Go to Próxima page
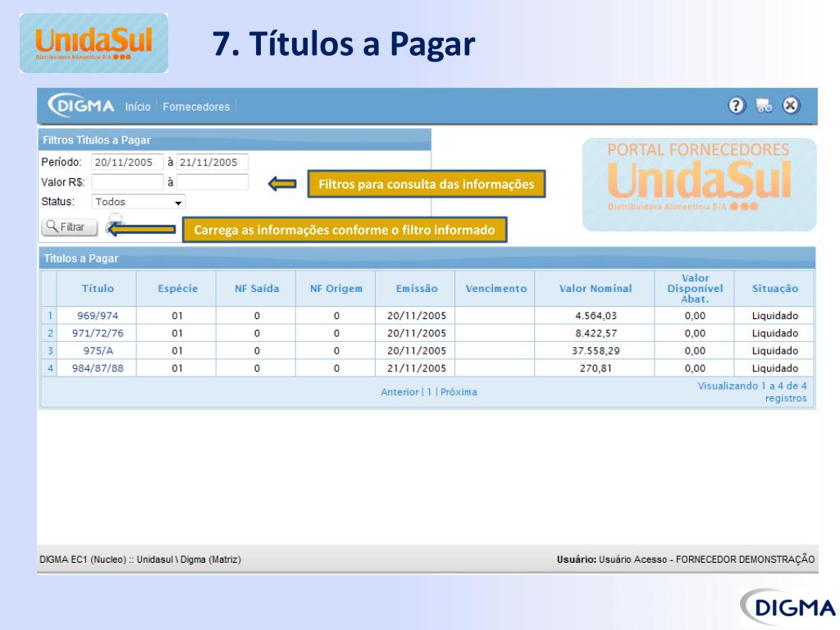840x630 pixels. tap(459, 392)
